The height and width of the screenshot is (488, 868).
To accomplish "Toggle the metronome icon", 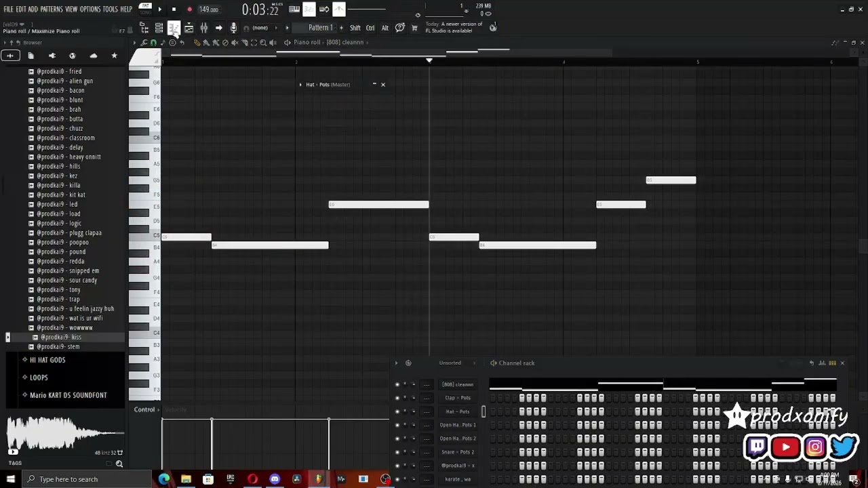I will 339,9.
